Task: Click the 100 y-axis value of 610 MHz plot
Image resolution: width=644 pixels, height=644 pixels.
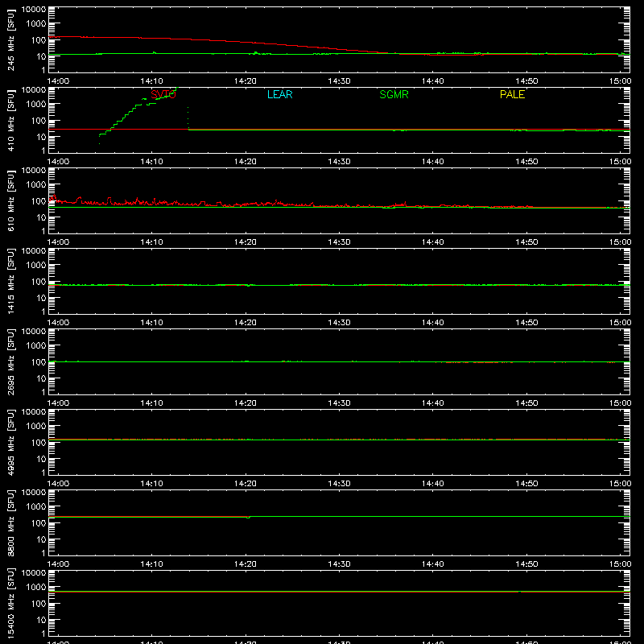Action: [x=39, y=201]
